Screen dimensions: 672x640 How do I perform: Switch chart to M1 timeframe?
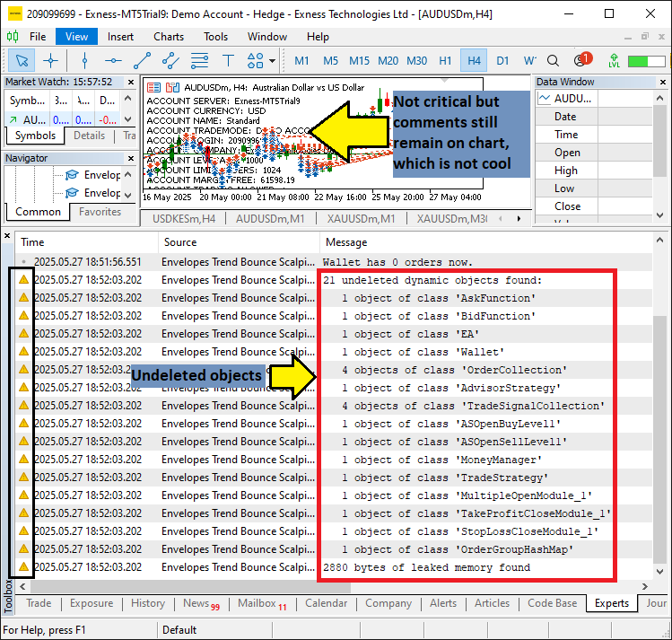(301, 61)
